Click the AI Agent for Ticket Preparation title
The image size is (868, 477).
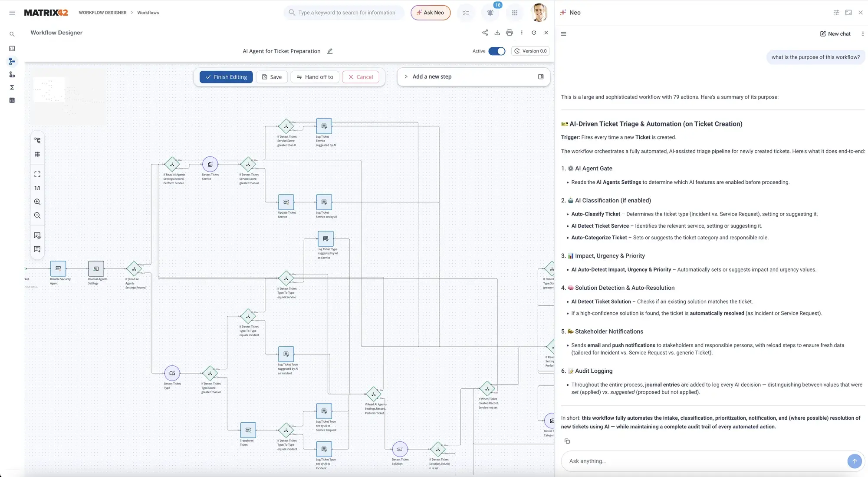click(282, 51)
